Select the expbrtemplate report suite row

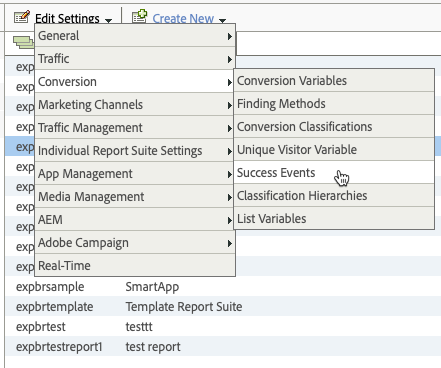223,306
